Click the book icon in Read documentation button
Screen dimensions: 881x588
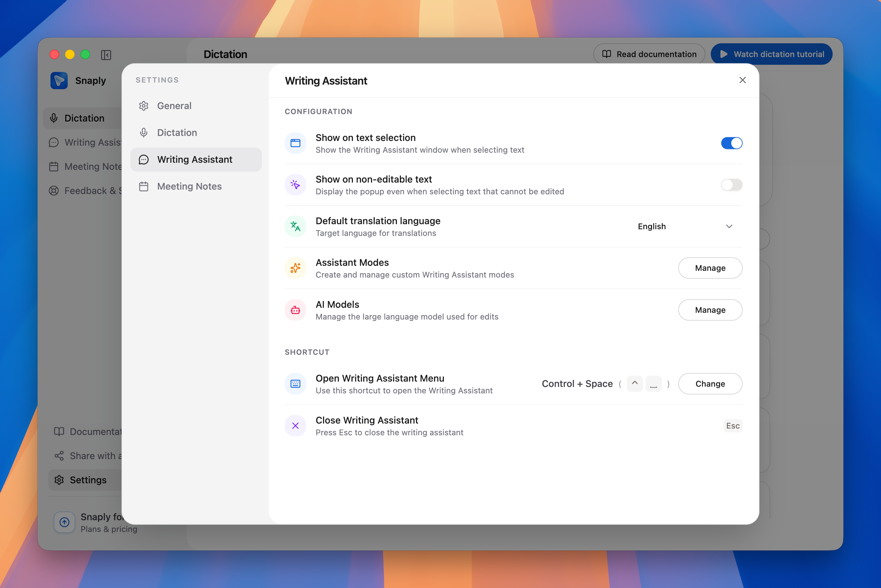pos(606,54)
